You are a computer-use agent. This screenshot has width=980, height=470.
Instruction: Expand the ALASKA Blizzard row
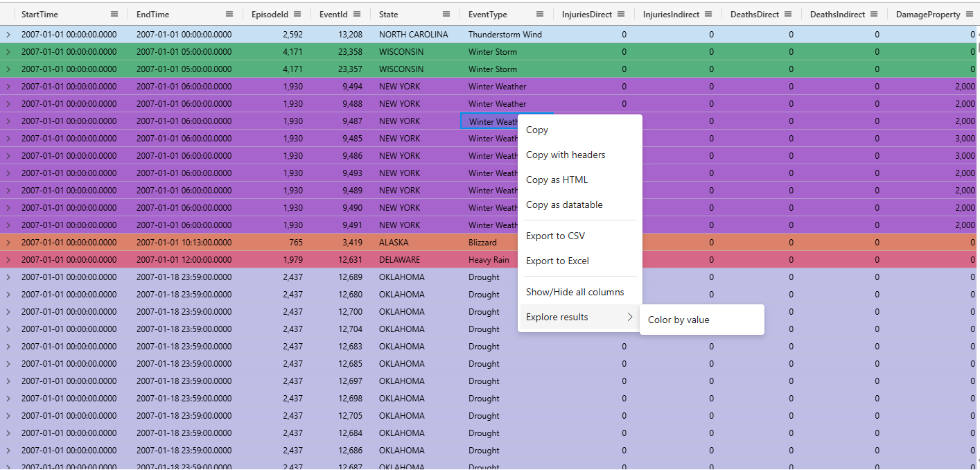point(8,243)
